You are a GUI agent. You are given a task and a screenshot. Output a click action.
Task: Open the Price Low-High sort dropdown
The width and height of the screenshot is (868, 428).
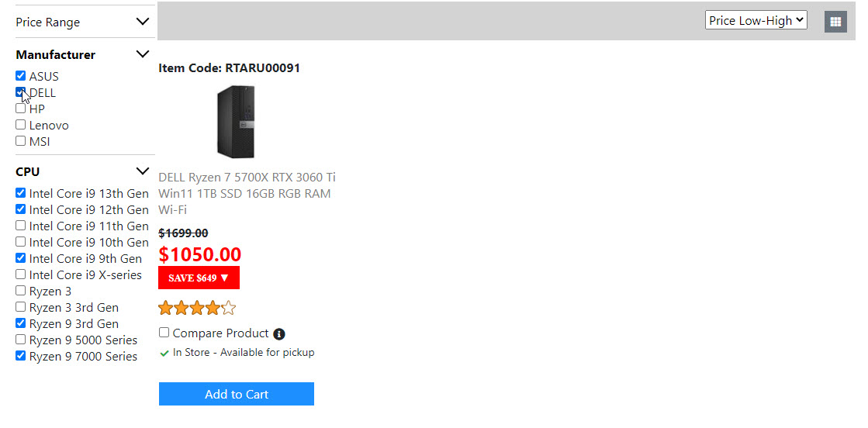(756, 21)
